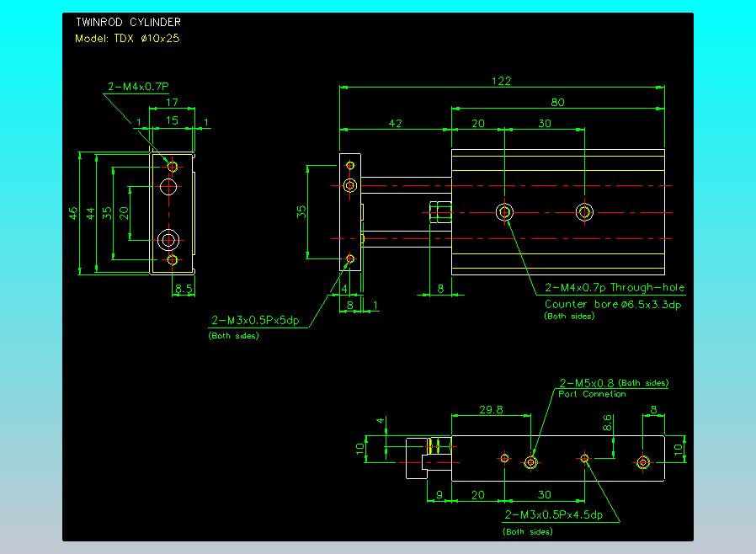Select the "8.5" dimension value
Screen dimensions: 756x554
184,288
